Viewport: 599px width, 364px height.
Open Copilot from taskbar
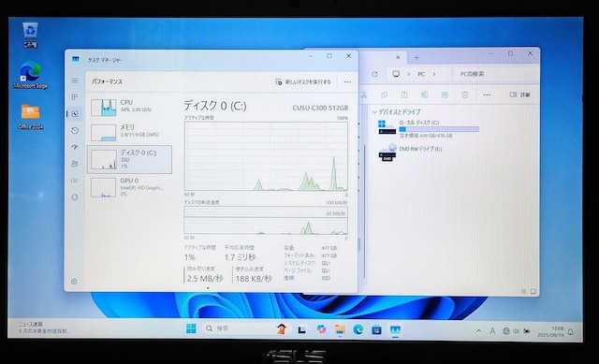pyautogui.click(x=321, y=328)
